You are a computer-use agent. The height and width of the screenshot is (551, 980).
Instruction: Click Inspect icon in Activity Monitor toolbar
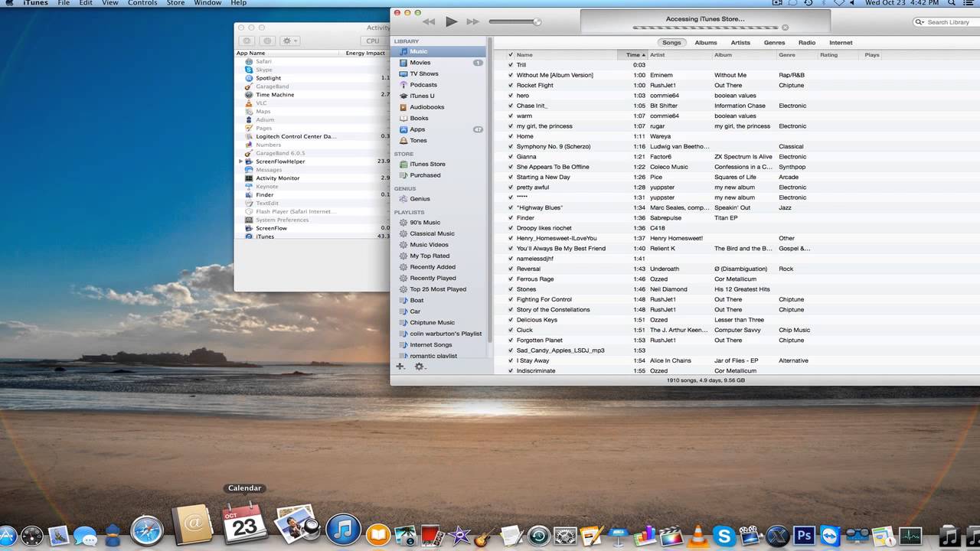(x=267, y=41)
